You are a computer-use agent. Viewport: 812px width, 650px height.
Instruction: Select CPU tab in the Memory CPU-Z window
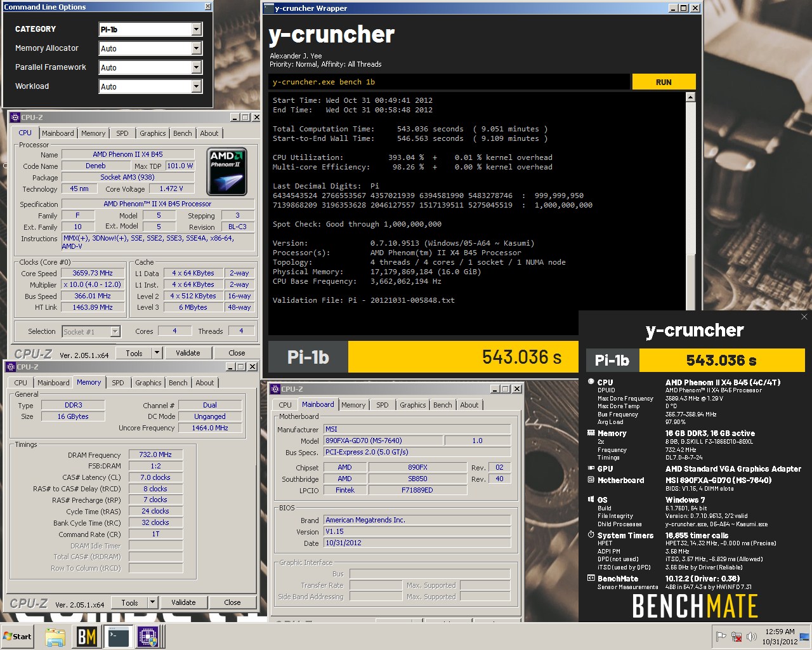pos(21,383)
